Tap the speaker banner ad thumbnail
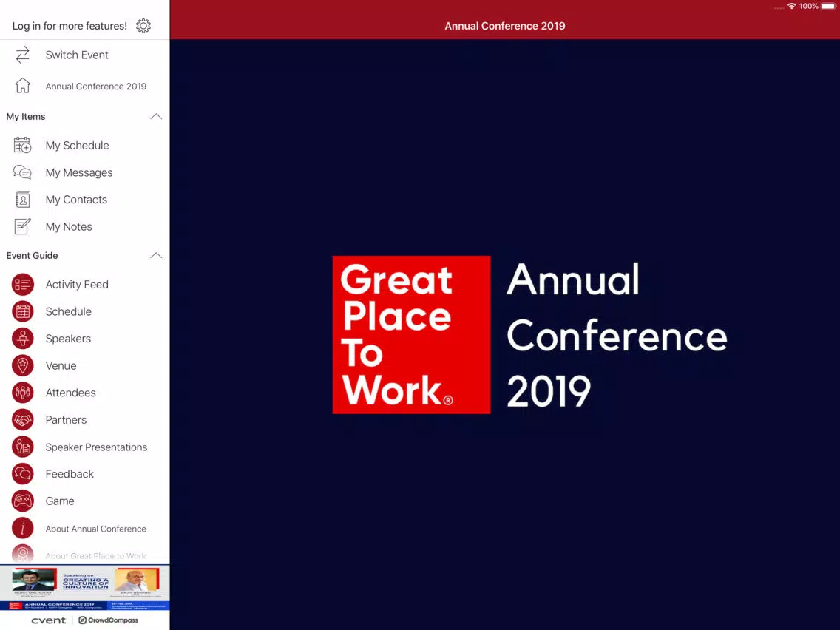 (x=84, y=588)
